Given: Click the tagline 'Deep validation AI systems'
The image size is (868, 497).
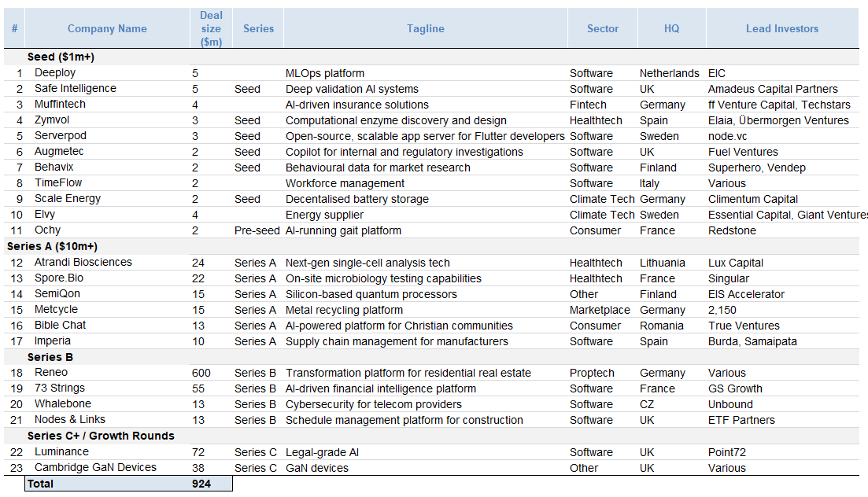Looking at the screenshot, I should 352,89.
